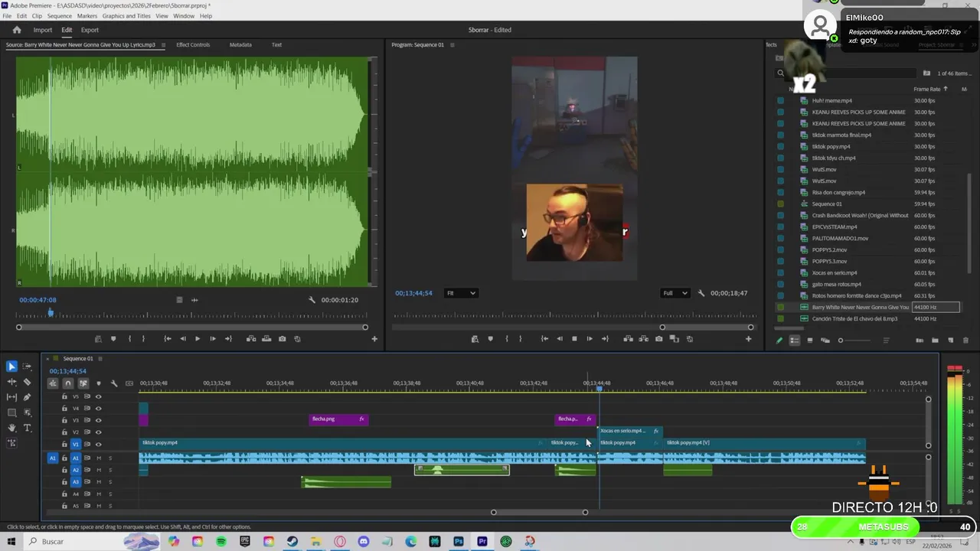Select the Ripple Edit tool
Viewport: 980px width, 551px height.
(11, 382)
